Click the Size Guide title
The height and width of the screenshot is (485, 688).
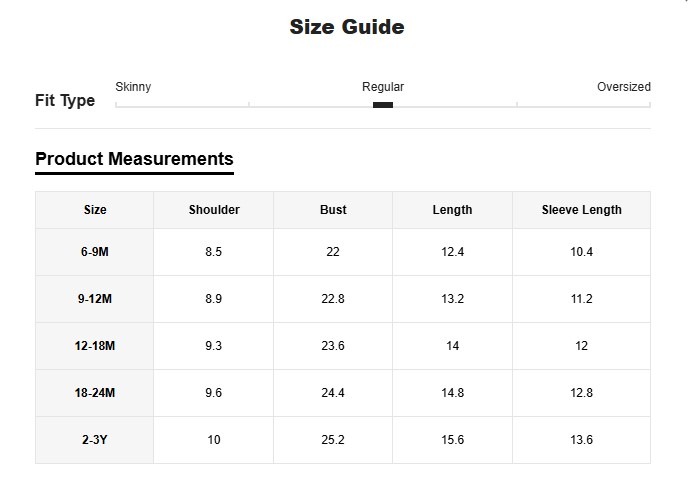(x=347, y=27)
